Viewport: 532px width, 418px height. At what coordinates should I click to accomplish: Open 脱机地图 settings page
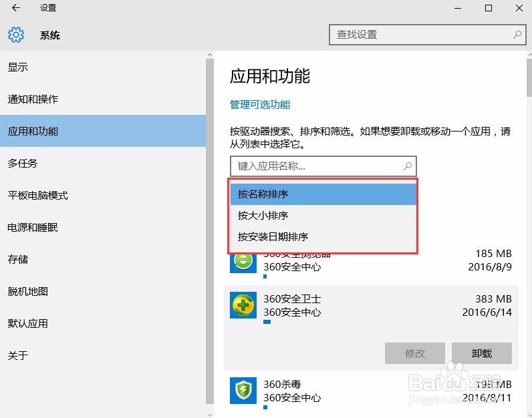(103, 291)
